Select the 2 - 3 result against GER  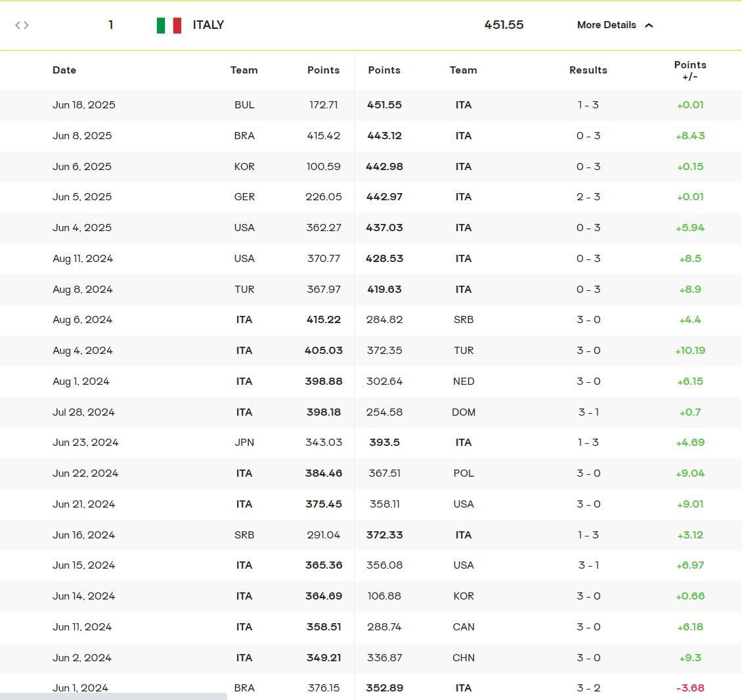(588, 197)
